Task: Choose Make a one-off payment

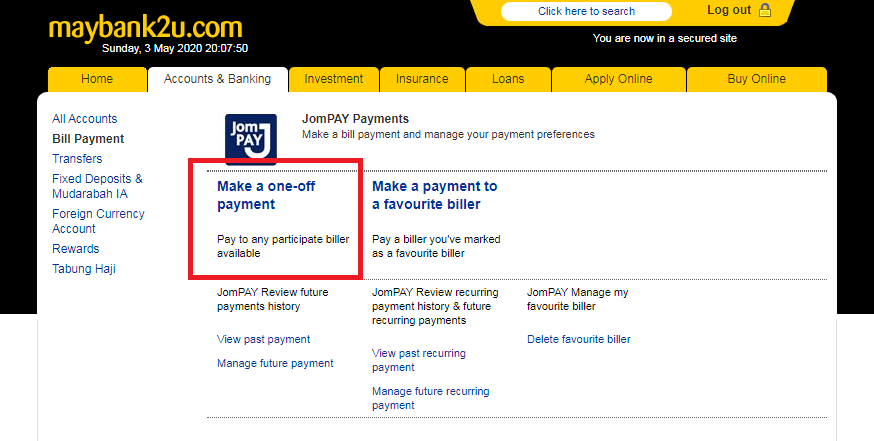Action: click(x=266, y=195)
